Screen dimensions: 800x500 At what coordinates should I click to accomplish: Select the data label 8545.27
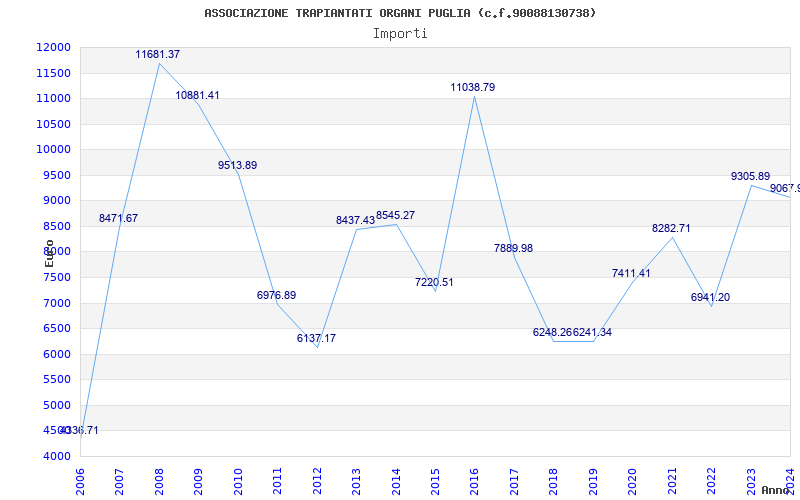(395, 215)
